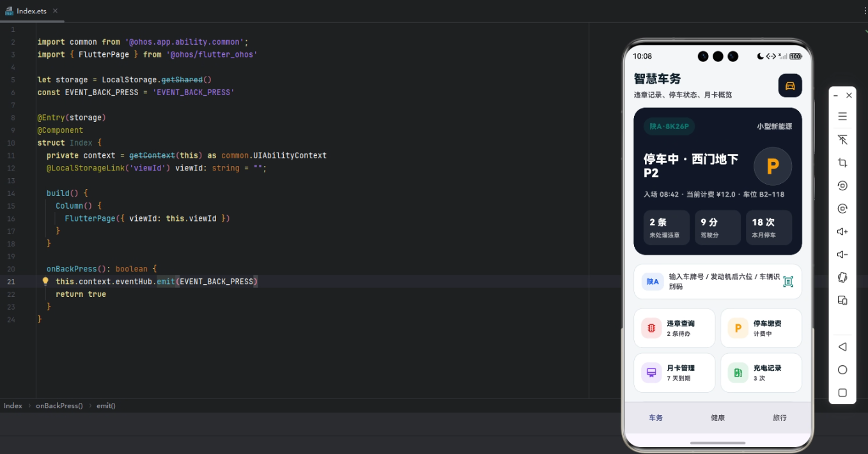This screenshot has height=454, width=868.
Task: Click the battery 100 indicator in phone status bar
Action: click(x=795, y=56)
